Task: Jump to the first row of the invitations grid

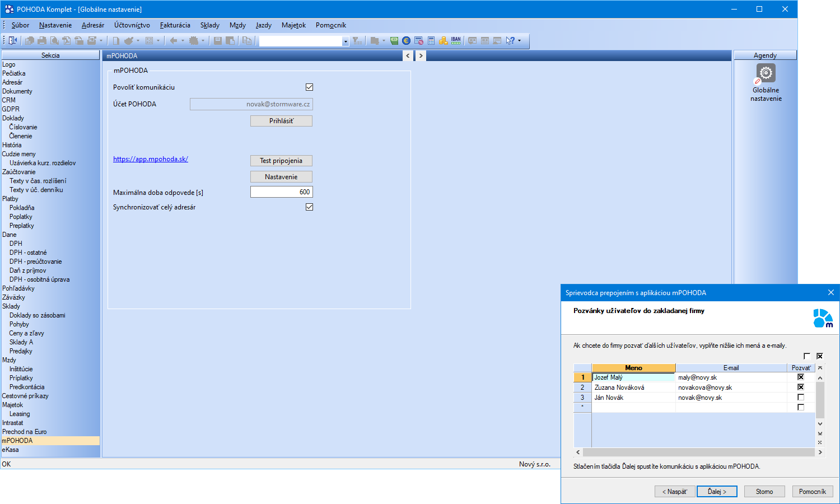Action: tap(820, 368)
